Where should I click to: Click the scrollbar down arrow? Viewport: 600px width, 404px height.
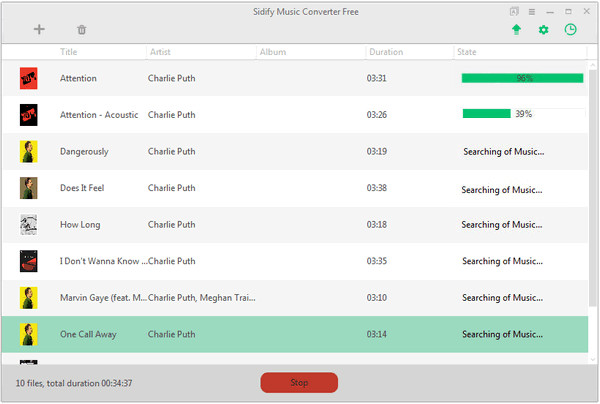pyautogui.click(x=593, y=359)
